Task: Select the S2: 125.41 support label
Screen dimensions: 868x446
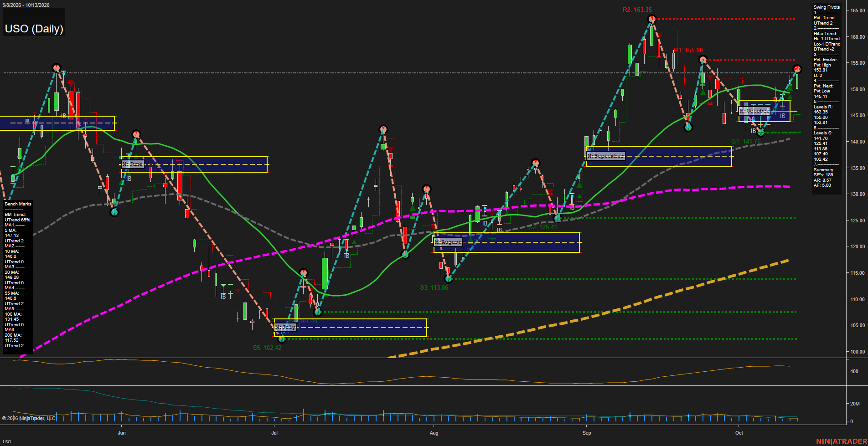Action: point(543,227)
